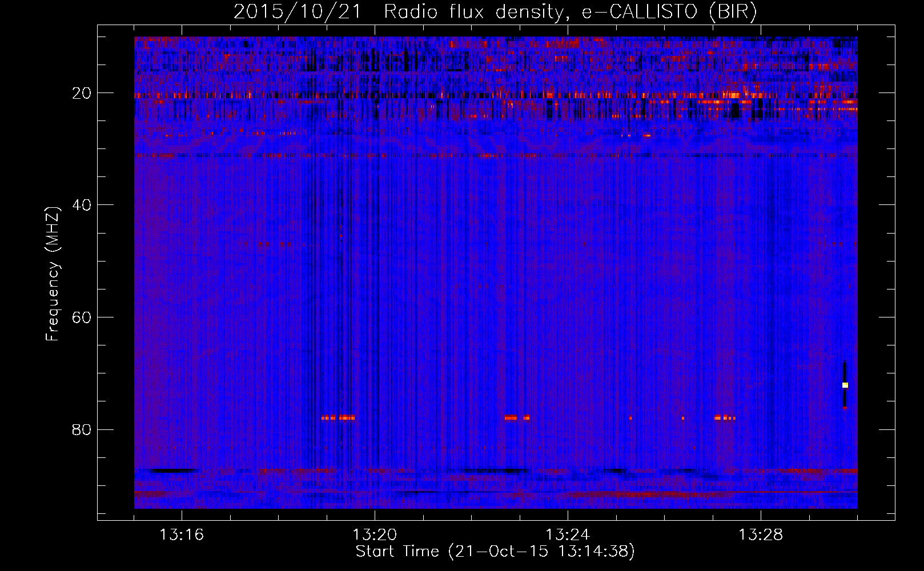This screenshot has height=571, width=924.
Task: Click the 20 MHz frequency tick label
Action: click(82, 93)
